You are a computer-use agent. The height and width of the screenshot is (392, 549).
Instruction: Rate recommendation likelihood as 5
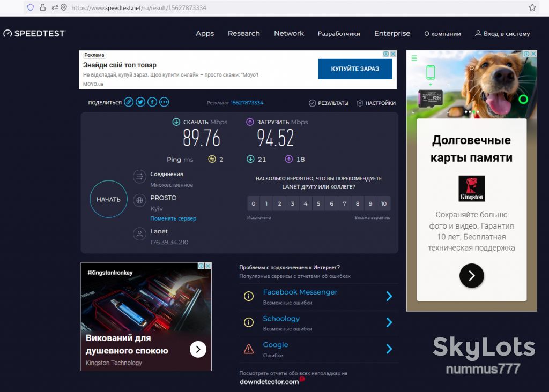pyautogui.click(x=318, y=203)
